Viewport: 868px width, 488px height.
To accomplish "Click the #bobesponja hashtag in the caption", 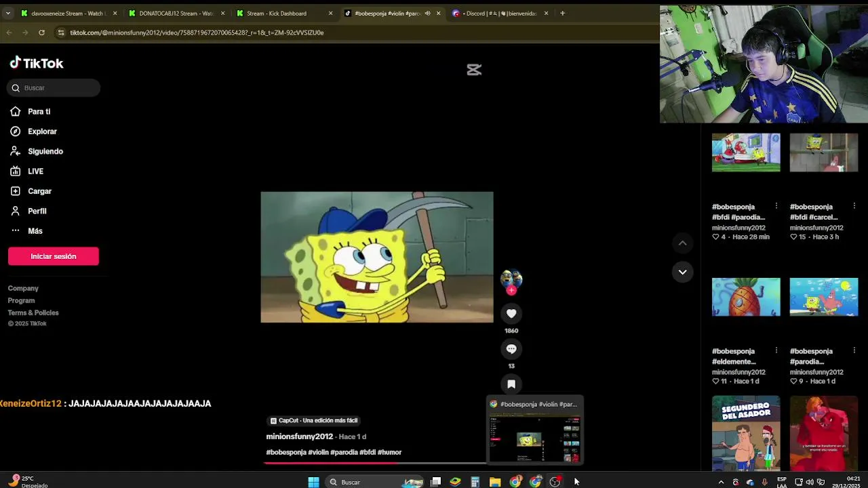I will click(x=286, y=452).
